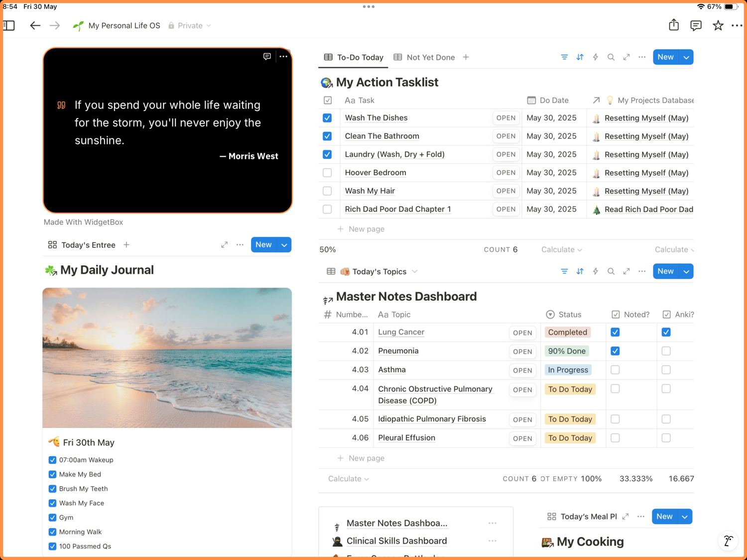Toggle Anki checkbox for Pneumonia
Screen dimensions: 747x560
coord(666,351)
